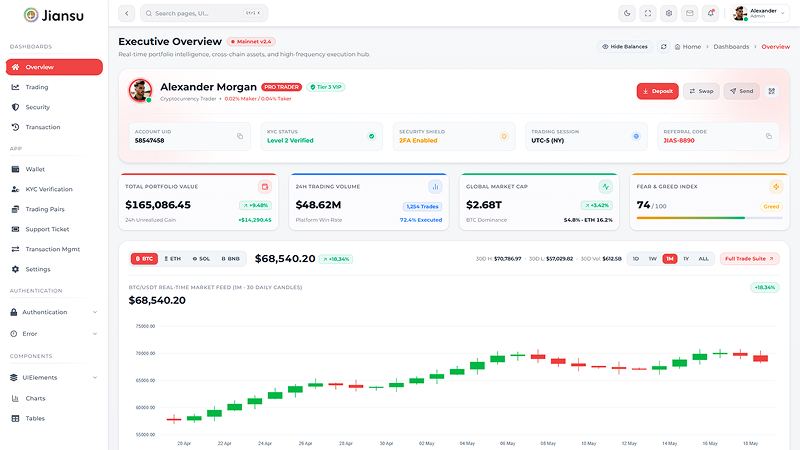Toggle dark mode moon icon
Screen dimensions: 800x450
[x=627, y=13]
